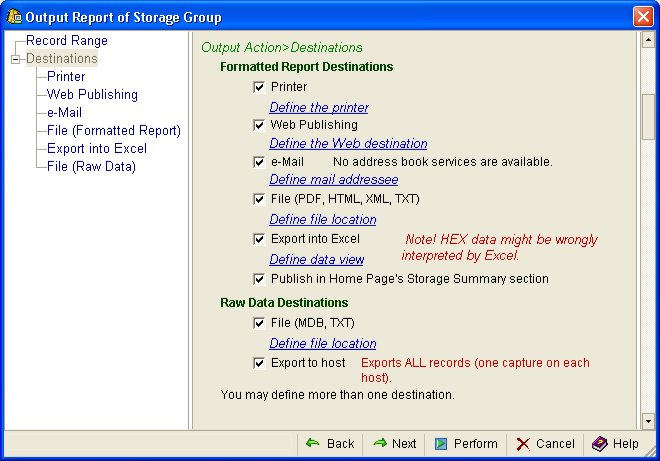
Task: Click the 'Raw Data Destinations' heading
Action: point(284,303)
